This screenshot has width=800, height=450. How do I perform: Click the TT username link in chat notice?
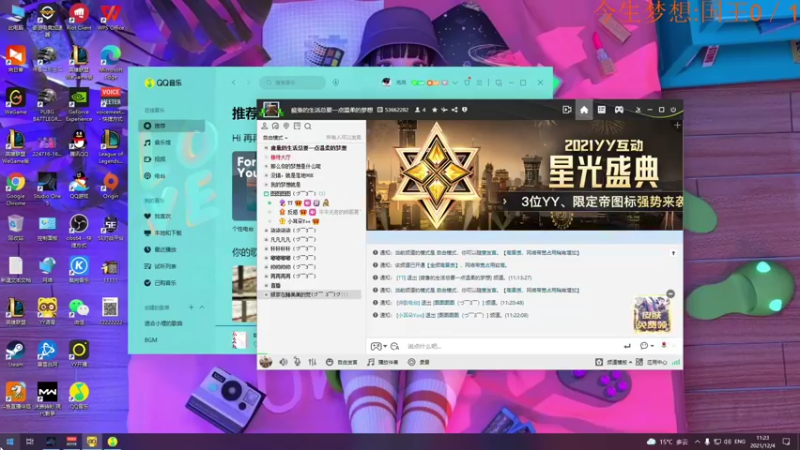(401, 278)
